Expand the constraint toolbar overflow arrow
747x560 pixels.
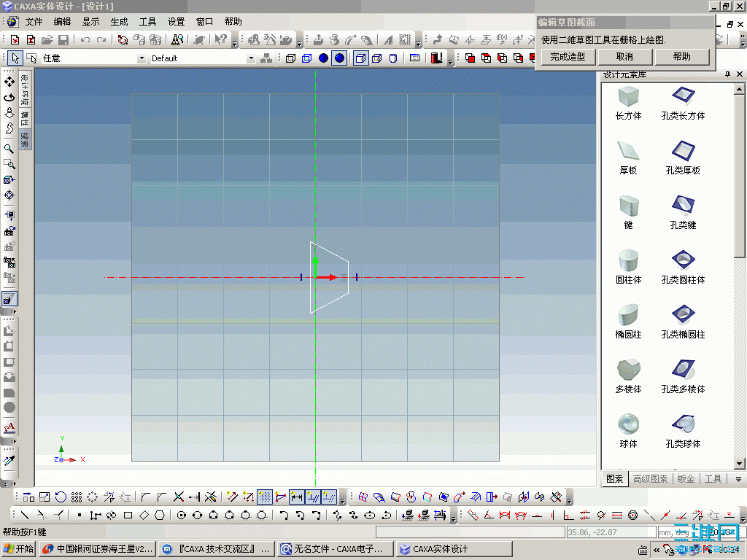click(743, 517)
